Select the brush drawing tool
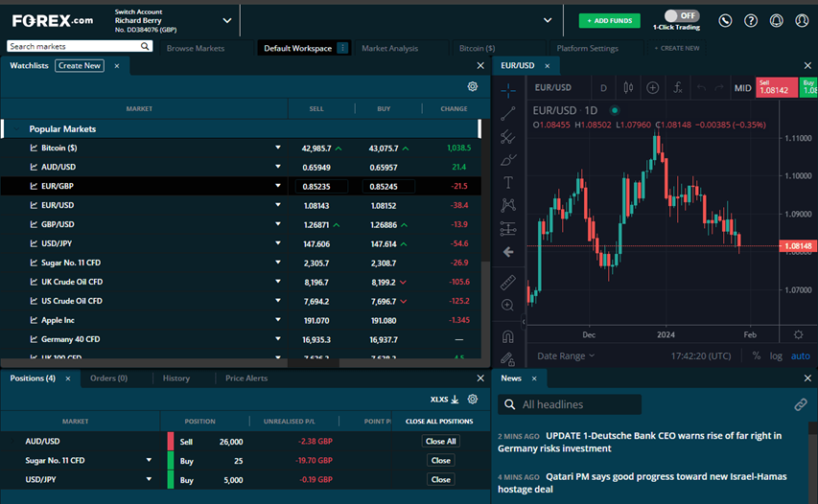 coord(508,159)
